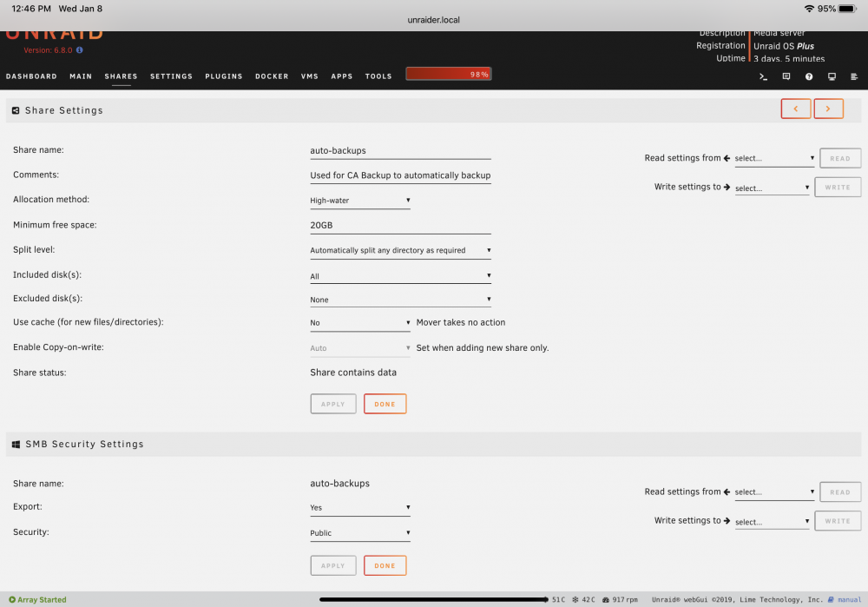Click the Unraid OS Plus registration text
868x607 pixels.
click(783, 46)
